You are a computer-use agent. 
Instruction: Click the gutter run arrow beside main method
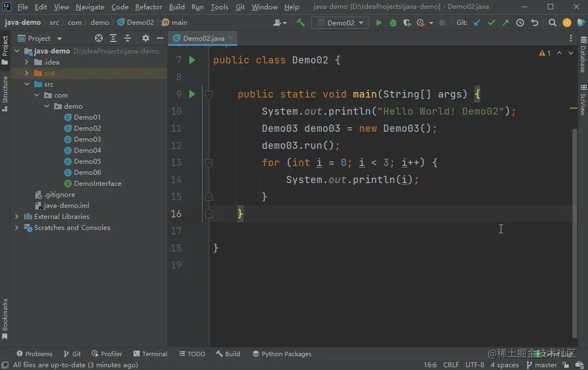tap(192, 94)
